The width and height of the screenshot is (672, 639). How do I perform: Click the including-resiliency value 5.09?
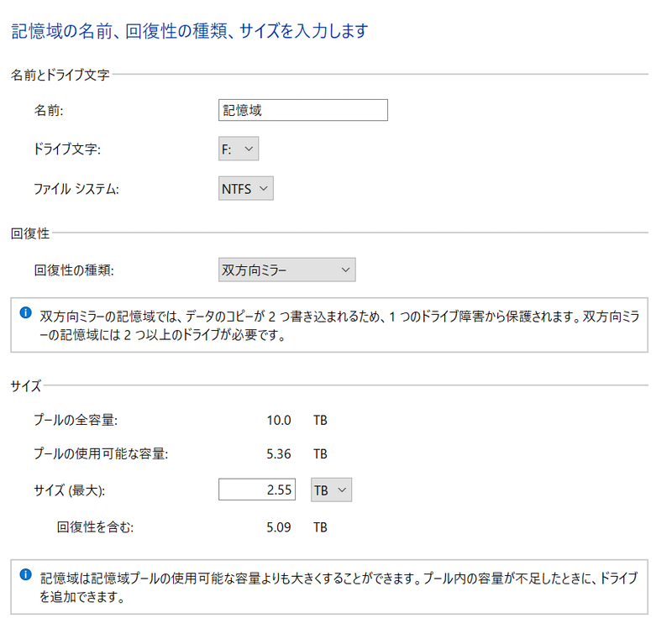click(x=279, y=526)
